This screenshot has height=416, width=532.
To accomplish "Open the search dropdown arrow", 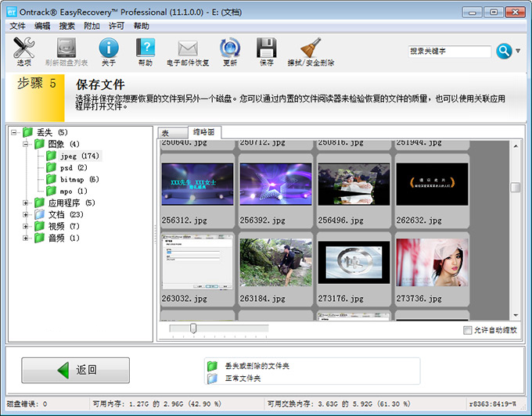I will click(x=519, y=52).
